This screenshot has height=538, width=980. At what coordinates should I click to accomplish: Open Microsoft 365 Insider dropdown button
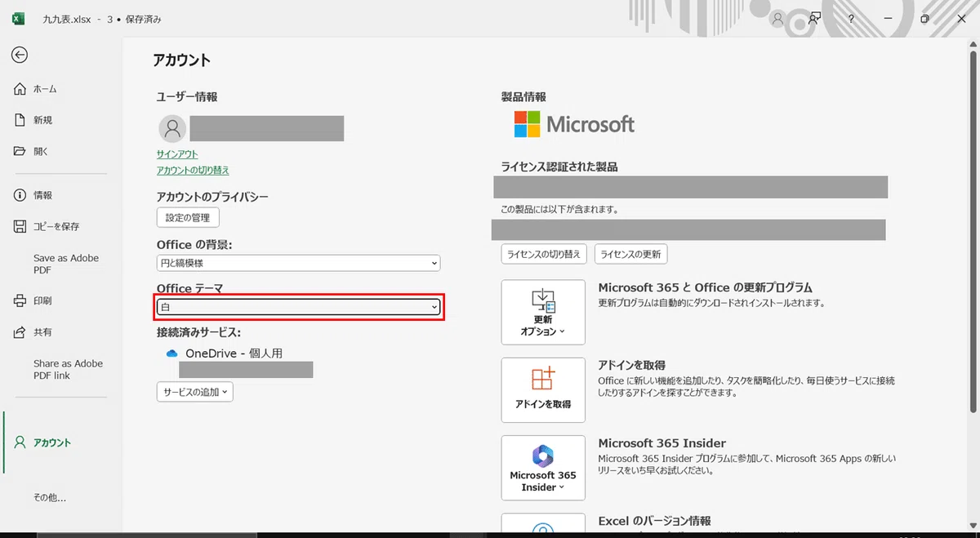[543, 468]
